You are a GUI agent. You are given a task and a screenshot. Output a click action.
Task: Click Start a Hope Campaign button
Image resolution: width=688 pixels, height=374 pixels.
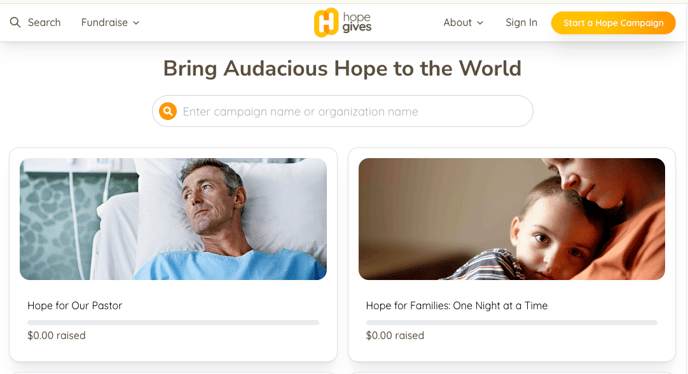tap(613, 23)
